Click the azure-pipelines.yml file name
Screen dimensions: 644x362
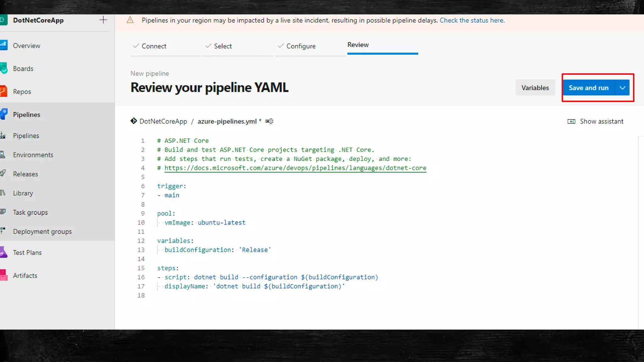227,121
